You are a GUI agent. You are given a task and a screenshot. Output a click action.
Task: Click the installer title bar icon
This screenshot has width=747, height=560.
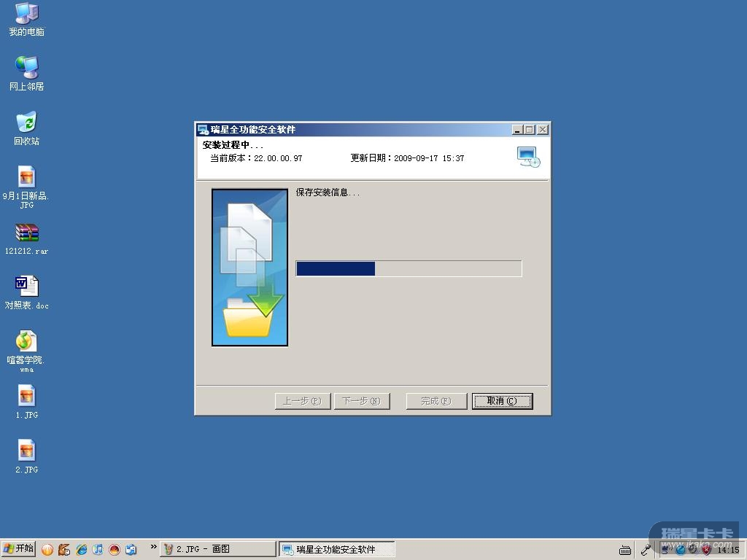[203, 130]
